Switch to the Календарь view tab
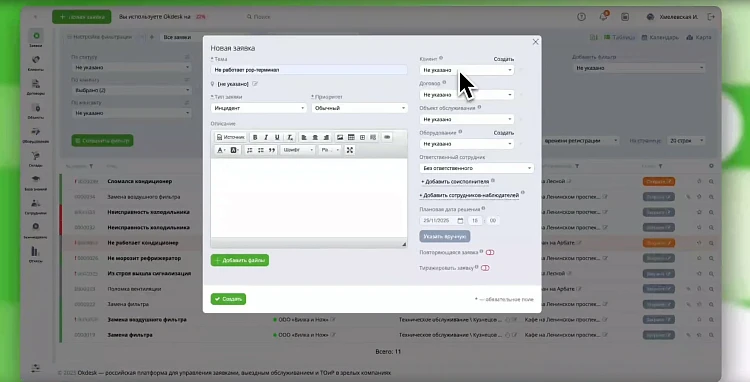 click(660, 37)
